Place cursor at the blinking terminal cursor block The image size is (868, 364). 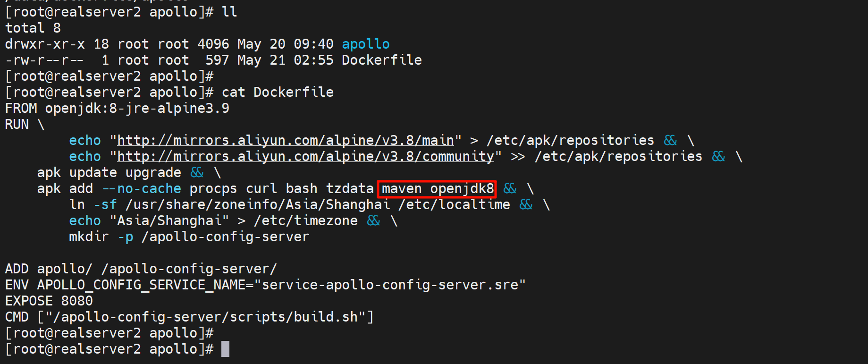pyautogui.click(x=225, y=349)
